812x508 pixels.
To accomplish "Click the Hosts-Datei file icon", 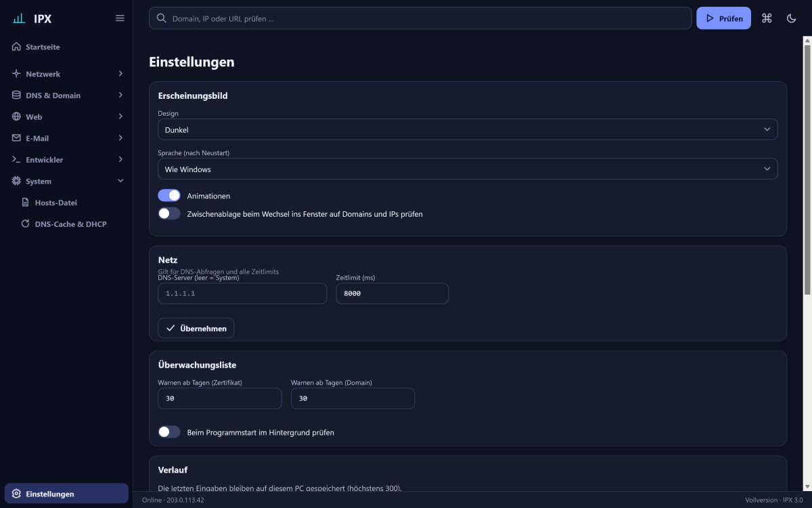I will click(26, 203).
